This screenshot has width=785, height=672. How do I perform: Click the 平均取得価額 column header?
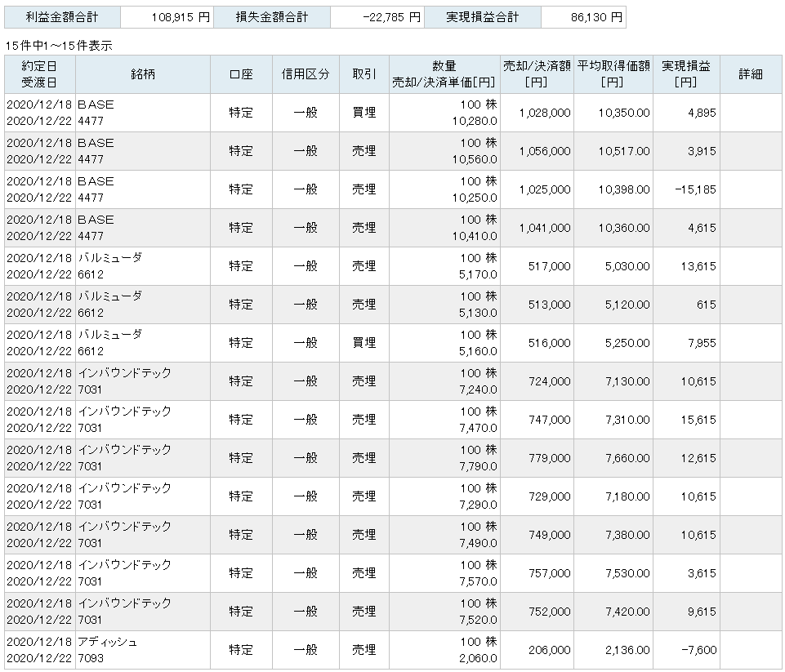click(x=613, y=74)
